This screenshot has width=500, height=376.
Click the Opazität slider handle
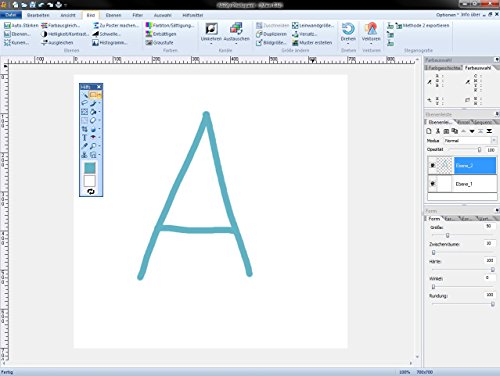click(x=479, y=150)
